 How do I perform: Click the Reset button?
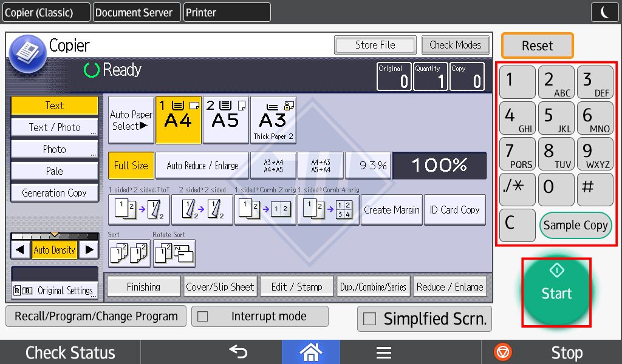click(x=537, y=45)
